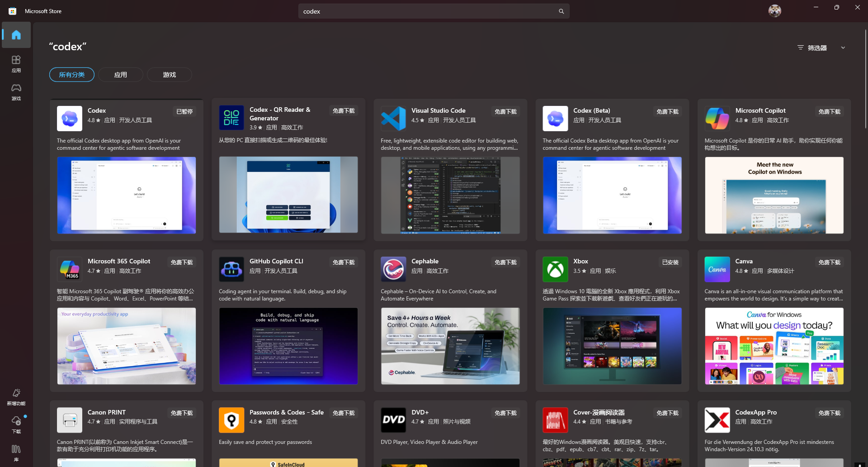Open the 下载 (Downloads) sidebar icon
The width and height of the screenshot is (868, 467).
[16, 425]
